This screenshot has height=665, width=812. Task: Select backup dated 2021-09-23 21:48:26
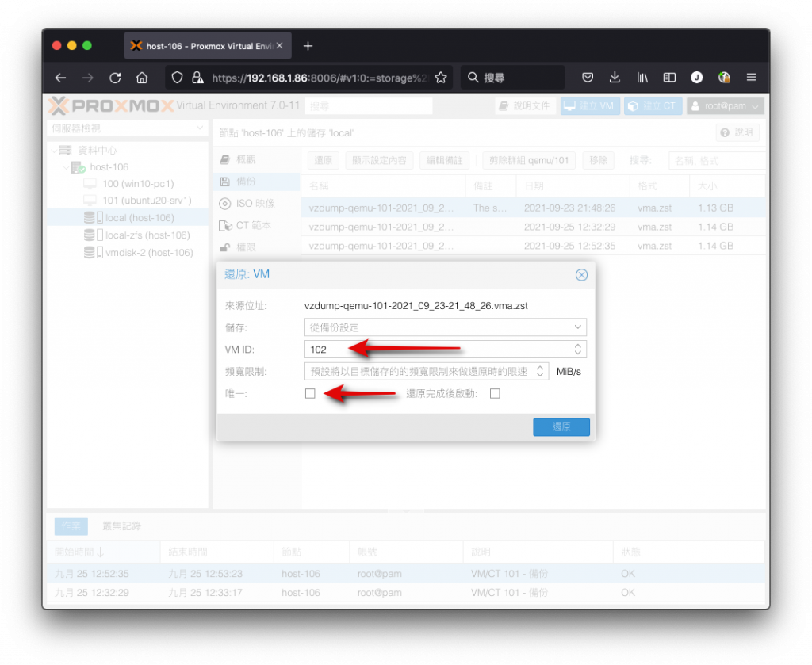click(x=534, y=208)
